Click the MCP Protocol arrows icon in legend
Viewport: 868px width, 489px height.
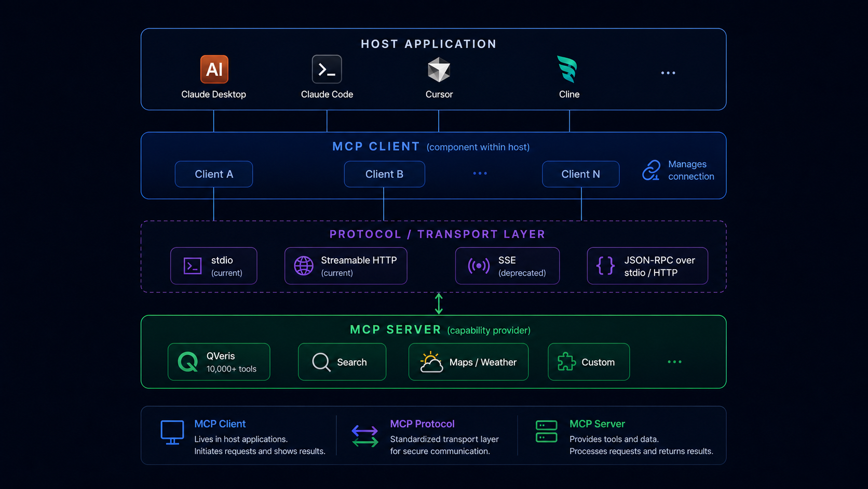(x=365, y=437)
